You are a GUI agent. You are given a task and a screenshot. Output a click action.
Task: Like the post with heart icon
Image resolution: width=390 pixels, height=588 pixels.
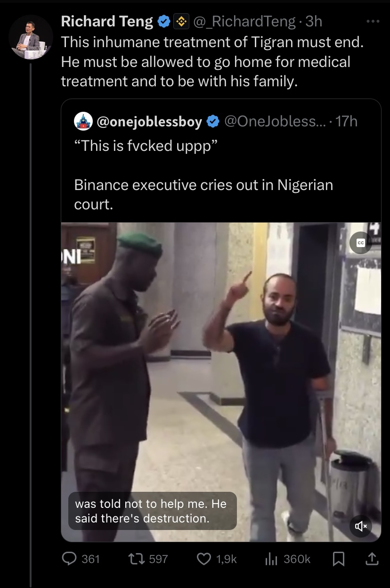(203, 559)
